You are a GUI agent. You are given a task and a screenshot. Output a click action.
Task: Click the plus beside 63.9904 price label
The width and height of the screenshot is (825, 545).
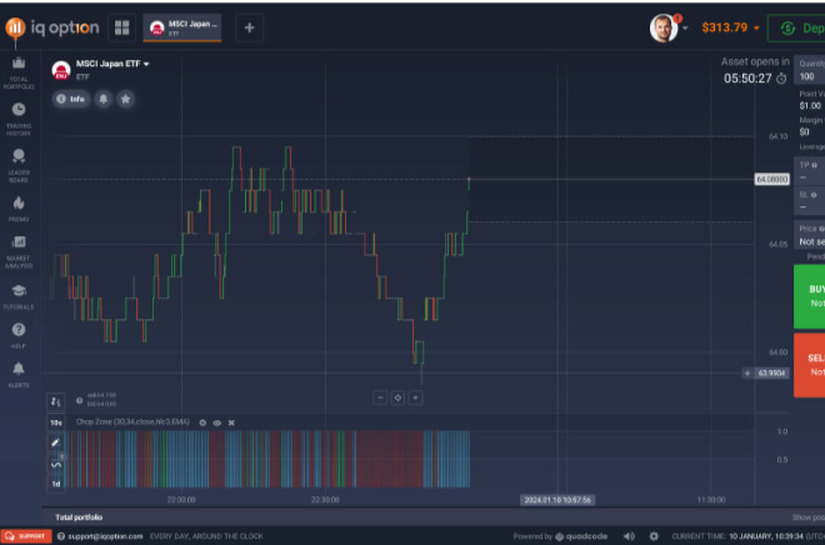coord(747,374)
